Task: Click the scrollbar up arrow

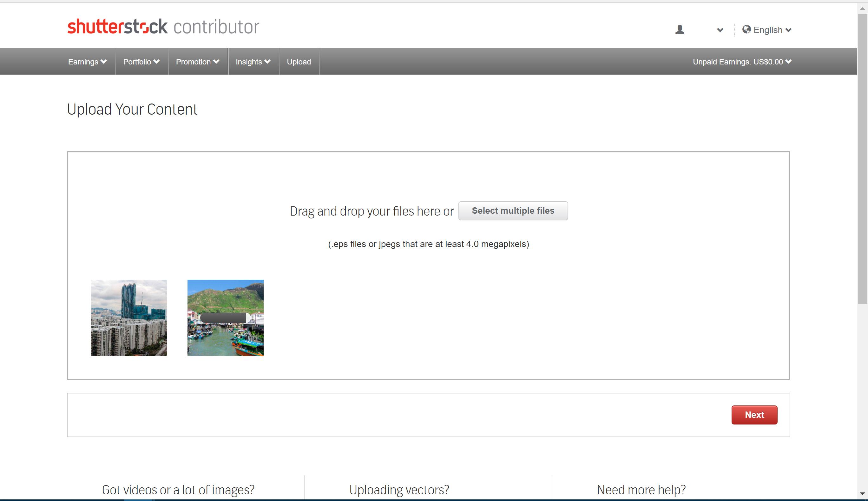Action: point(862,8)
